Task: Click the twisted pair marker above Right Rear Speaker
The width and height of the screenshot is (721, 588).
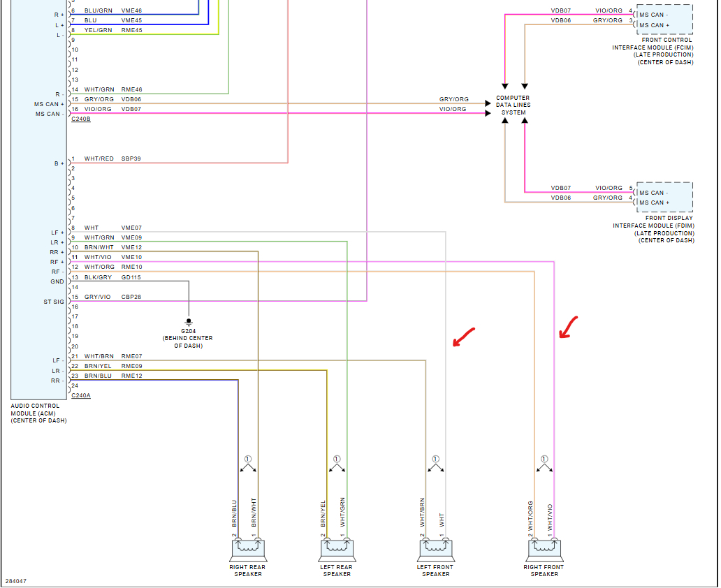Action: coord(248,464)
